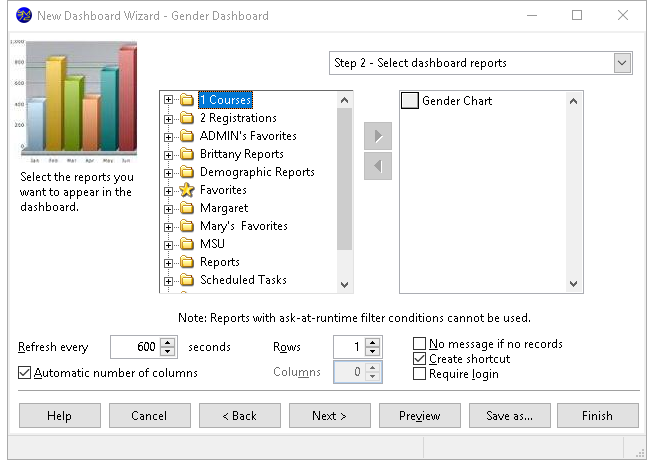Expand the 2 Registrations tree node
This screenshot has width=654, height=467.
coord(168,119)
